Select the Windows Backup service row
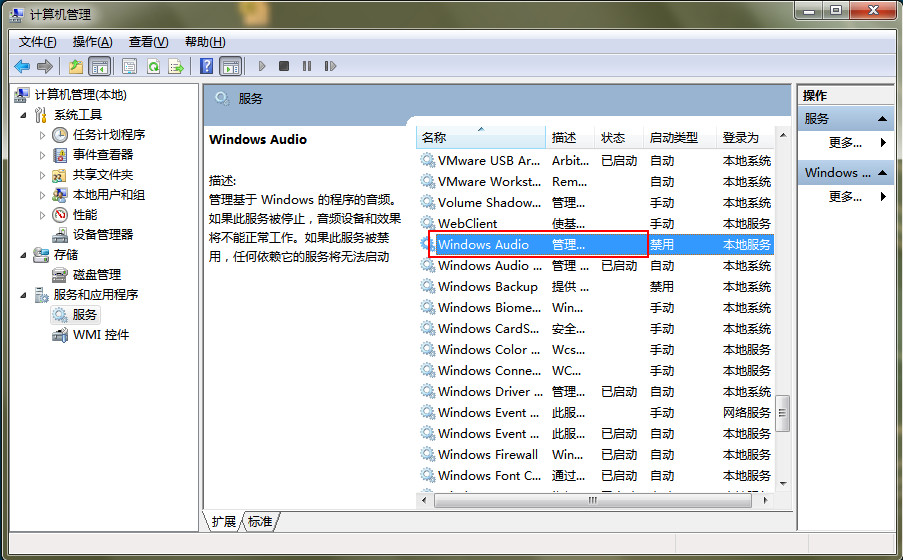The width and height of the screenshot is (903, 560). pos(595,286)
